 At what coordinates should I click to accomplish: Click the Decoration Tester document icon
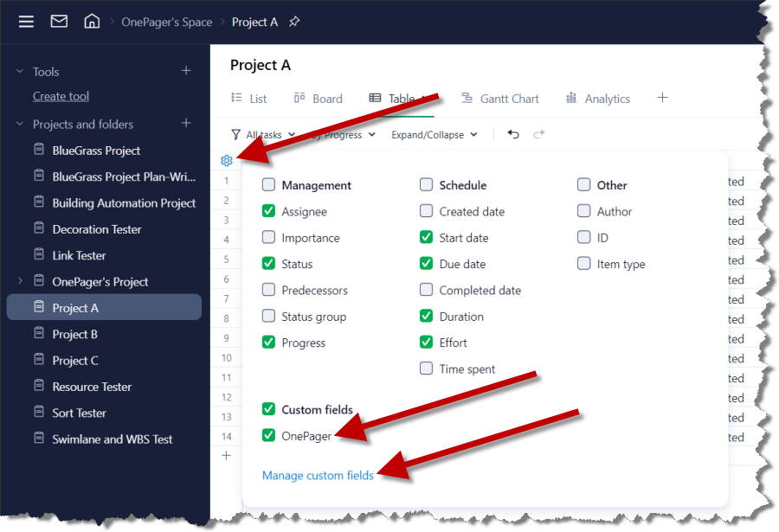(x=39, y=228)
